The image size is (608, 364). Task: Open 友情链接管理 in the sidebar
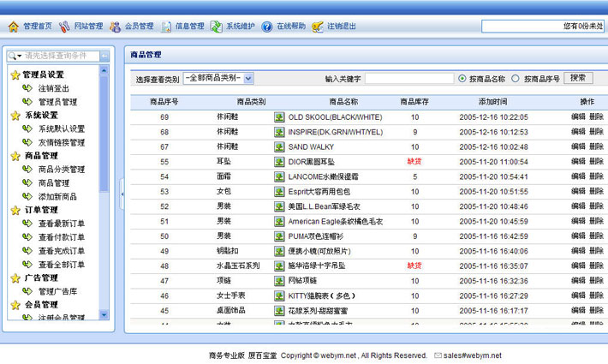point(62,143)
